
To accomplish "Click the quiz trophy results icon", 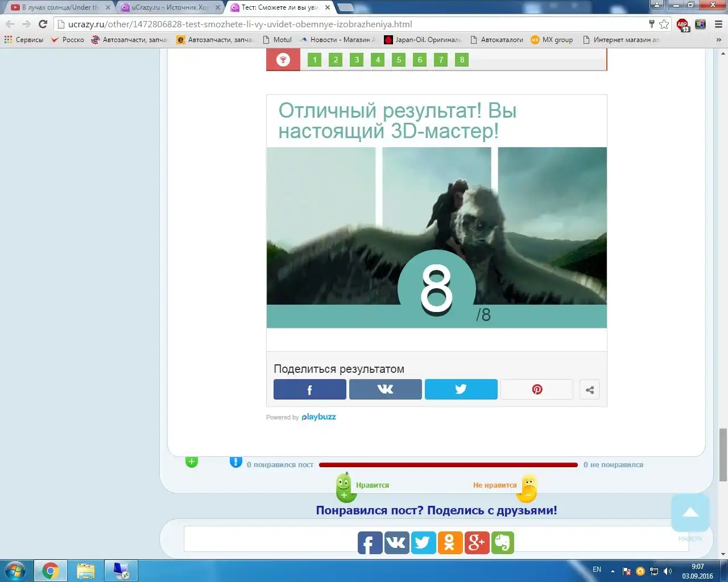I will tap(283, 60).
